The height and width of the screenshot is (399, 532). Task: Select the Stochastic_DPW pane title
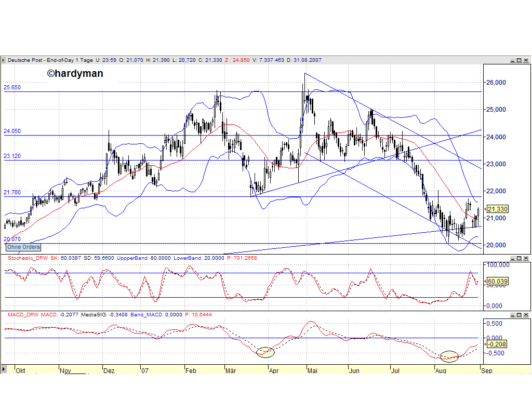tap(27, 258)
